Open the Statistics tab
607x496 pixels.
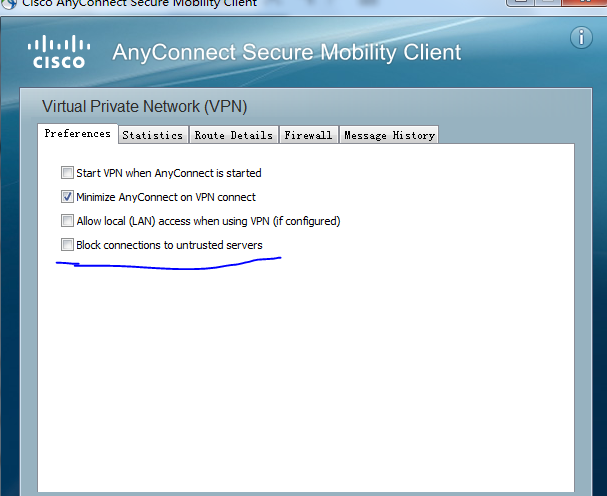[x=152, y=135]
